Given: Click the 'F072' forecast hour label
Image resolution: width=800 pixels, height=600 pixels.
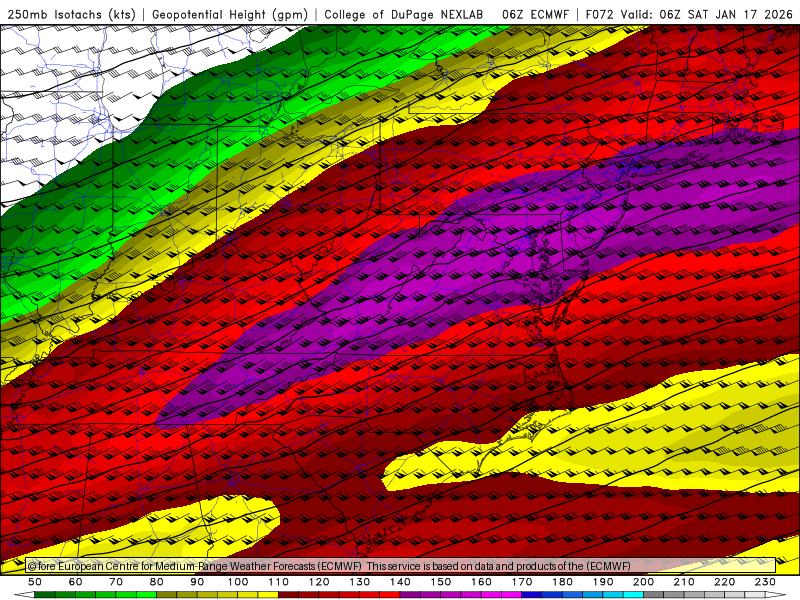Looking at the screenshot, I should (x=599, y=14).
